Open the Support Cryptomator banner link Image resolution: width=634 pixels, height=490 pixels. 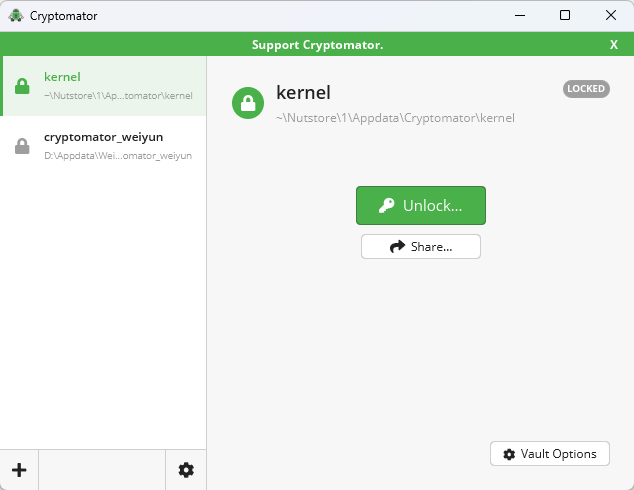(x=317, y=45)
